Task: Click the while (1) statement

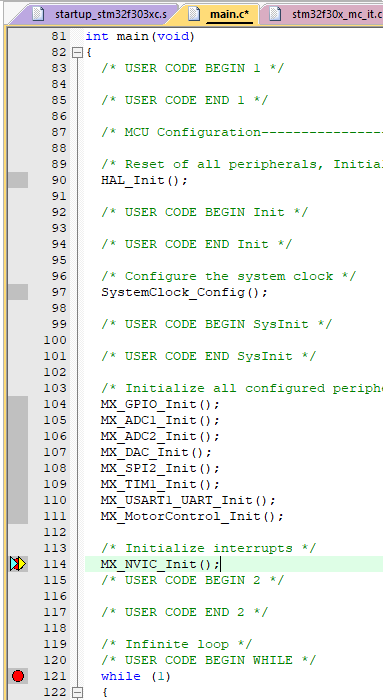Action: tap(136, 677)
